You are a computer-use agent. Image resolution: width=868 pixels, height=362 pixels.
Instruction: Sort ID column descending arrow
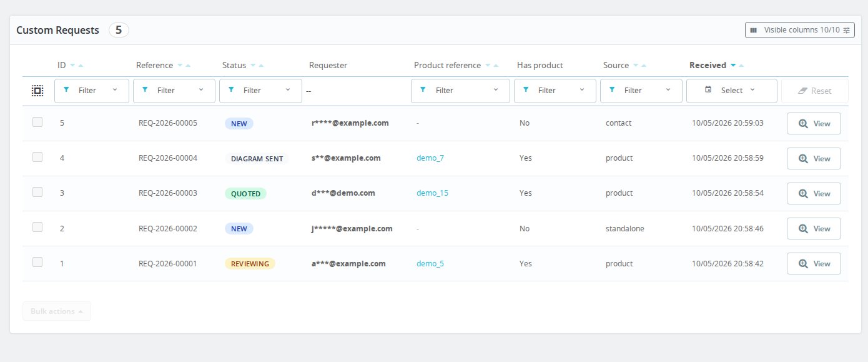(72, 66)
